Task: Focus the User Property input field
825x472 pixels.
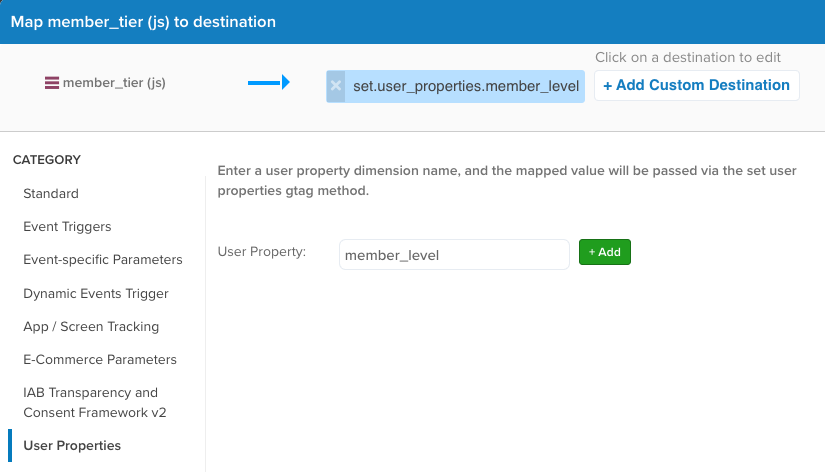Action: coord(454,255)
